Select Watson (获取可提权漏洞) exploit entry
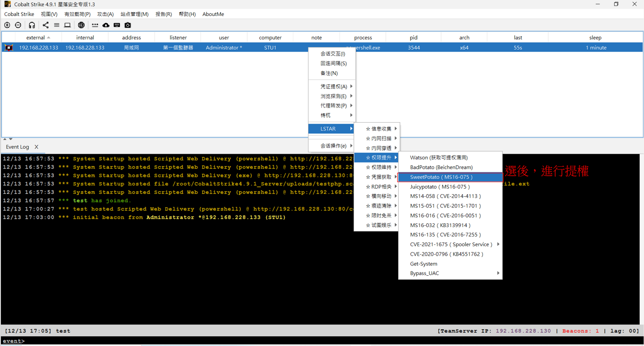 pos(450,158)
